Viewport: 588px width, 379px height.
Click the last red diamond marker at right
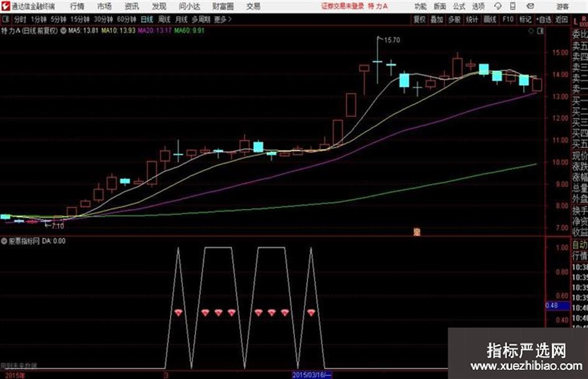pyautogui.click(x=311, y=312)
